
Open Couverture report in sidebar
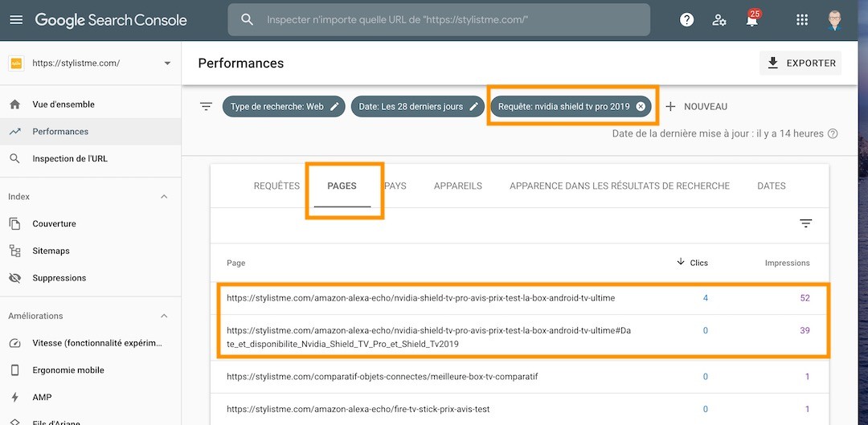point(90,223)
